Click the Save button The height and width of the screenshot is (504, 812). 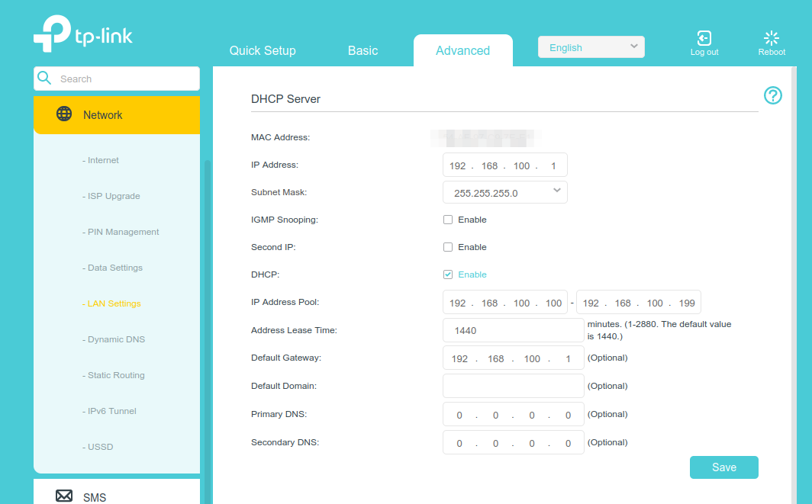724,467
